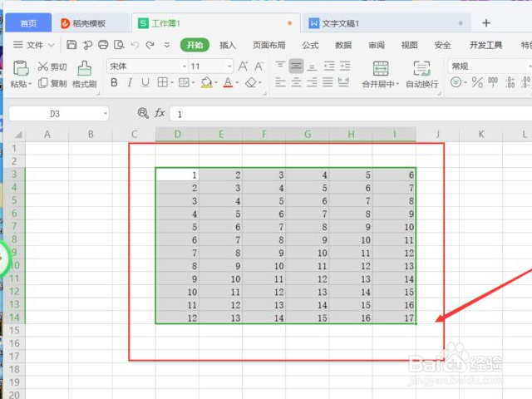This screenshot has height=399, width=532.
Task: Increase indent in cell
Action: tap(345, 66)
